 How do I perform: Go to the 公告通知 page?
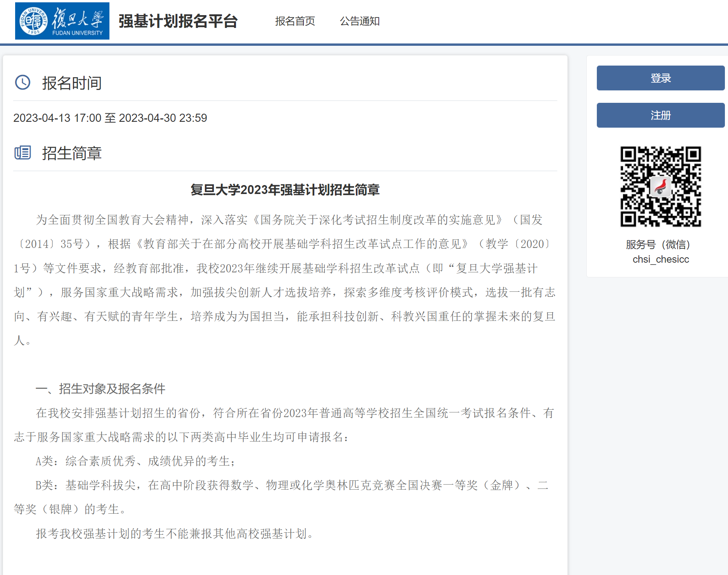(x=360, y=21)
